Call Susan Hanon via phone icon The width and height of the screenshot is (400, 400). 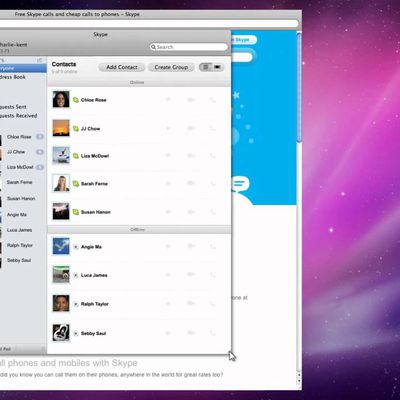(x=213, y=212)
